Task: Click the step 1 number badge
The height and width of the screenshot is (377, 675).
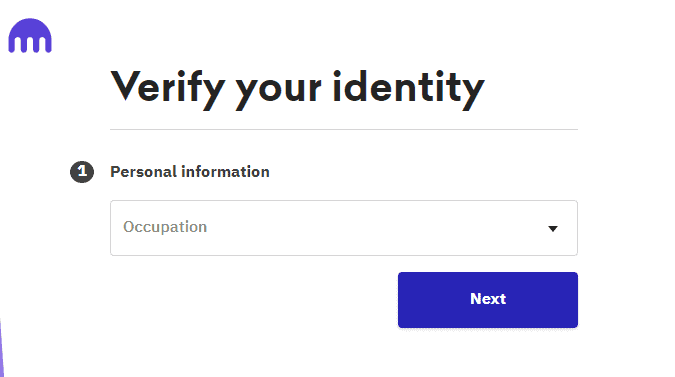Action: coord(82,172)
